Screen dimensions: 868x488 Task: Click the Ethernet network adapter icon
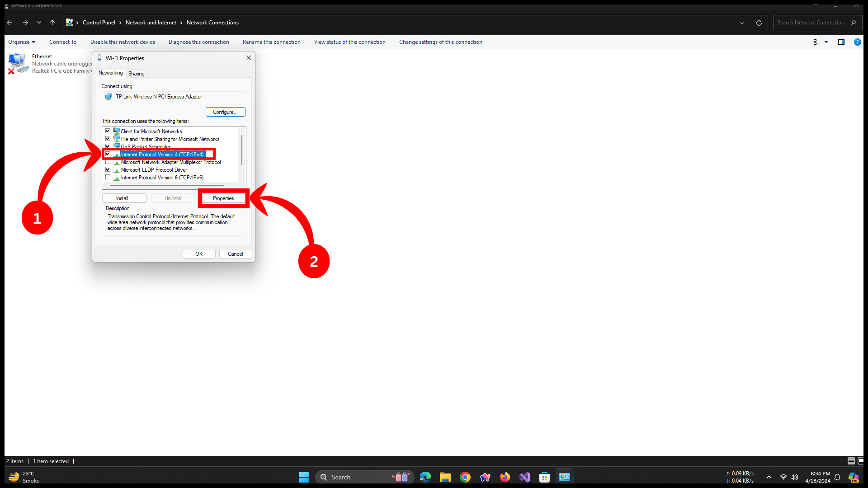18,63
